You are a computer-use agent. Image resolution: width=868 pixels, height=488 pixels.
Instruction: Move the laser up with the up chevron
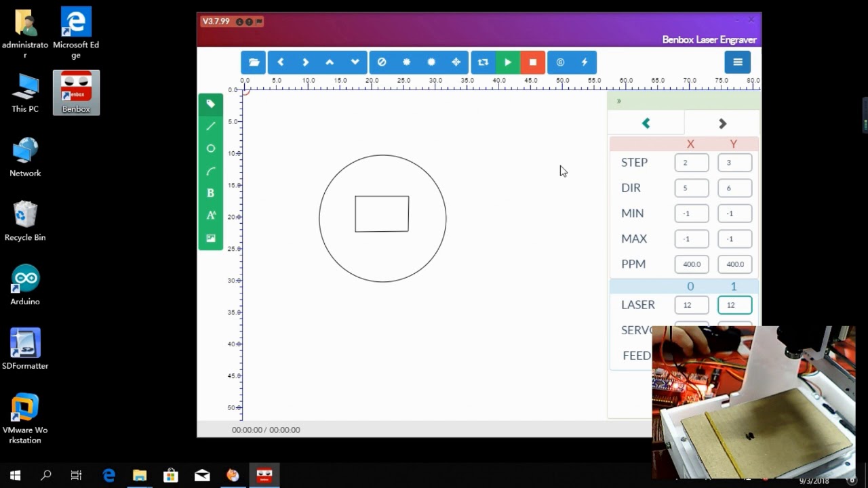pyautogui.click(x=330, y=62)
